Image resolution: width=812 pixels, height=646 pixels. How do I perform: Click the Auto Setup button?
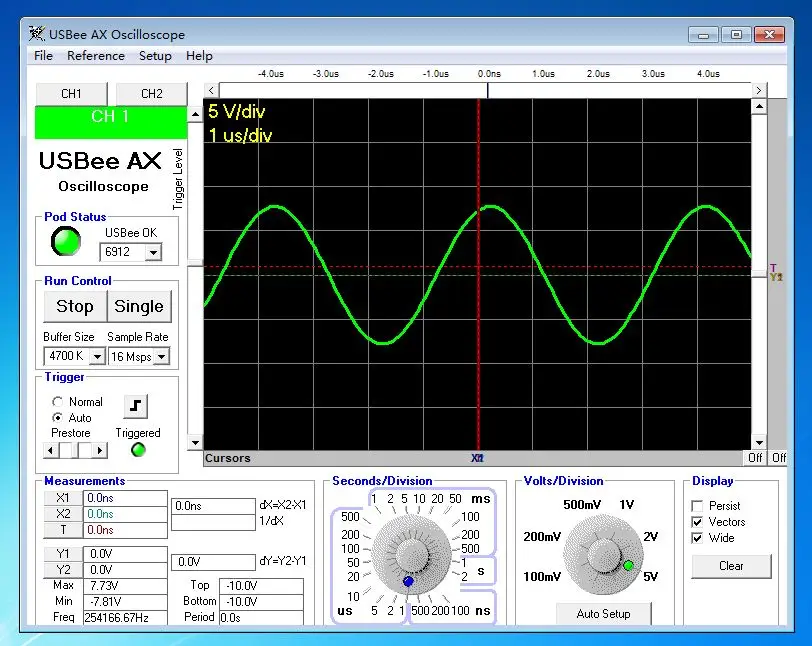[x=603, y=614]
